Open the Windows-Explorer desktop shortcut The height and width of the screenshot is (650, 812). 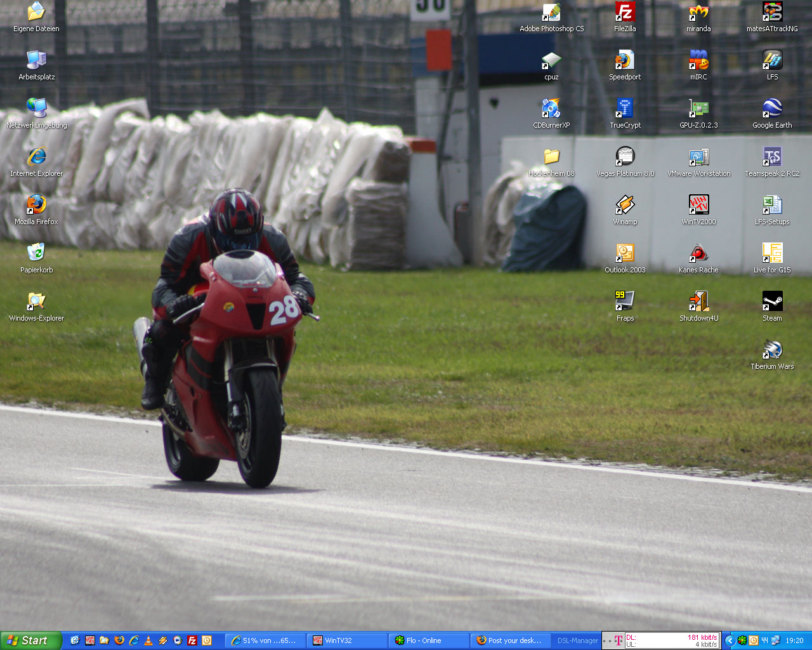click(x=37, y=307)
